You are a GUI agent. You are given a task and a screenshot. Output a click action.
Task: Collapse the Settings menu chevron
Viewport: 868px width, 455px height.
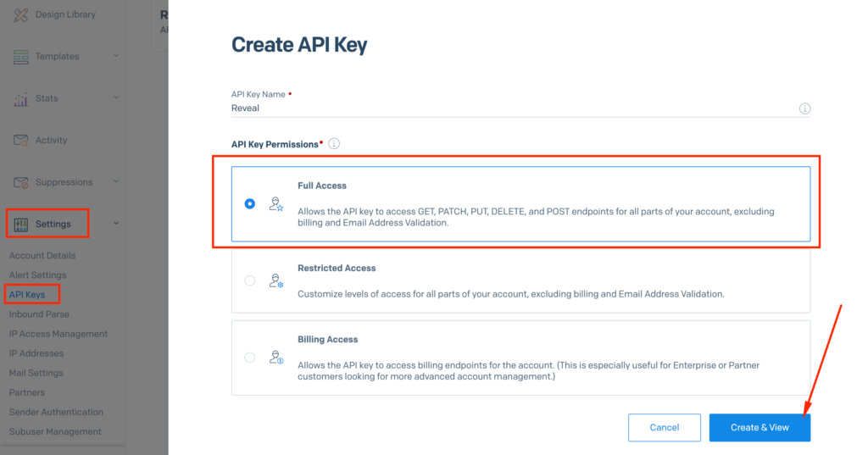tap(116, 224)
